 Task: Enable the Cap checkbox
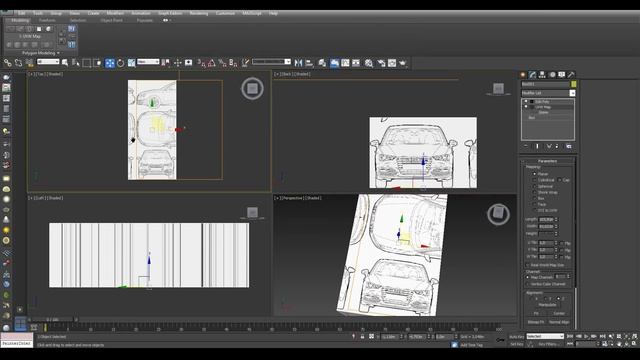tap(560, 180)
